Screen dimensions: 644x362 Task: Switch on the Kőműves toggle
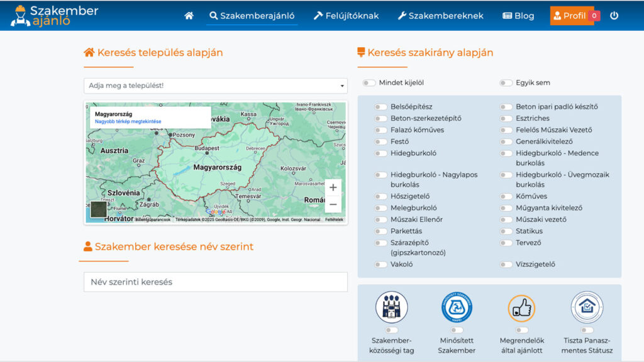506,197
